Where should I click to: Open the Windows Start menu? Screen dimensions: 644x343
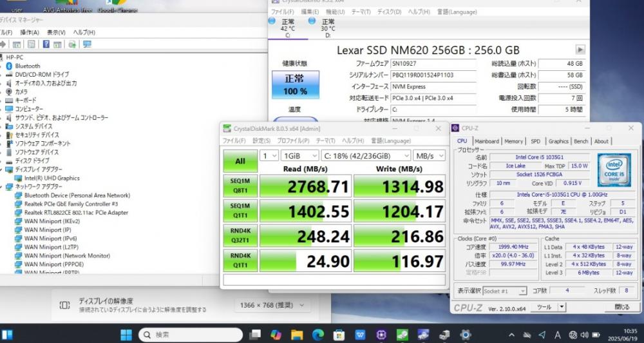[126, 335]
